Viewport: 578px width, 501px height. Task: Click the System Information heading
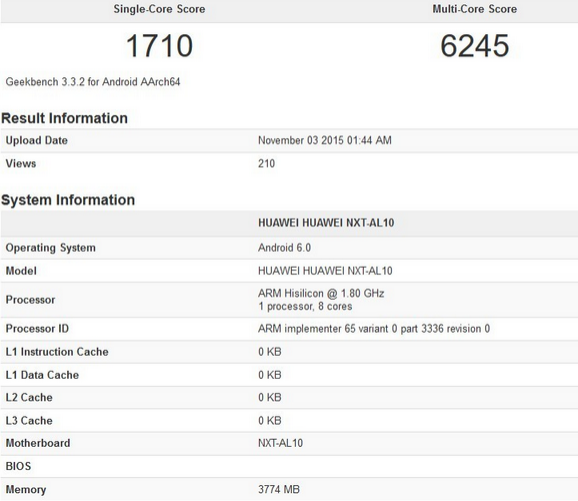coord(68,200)
